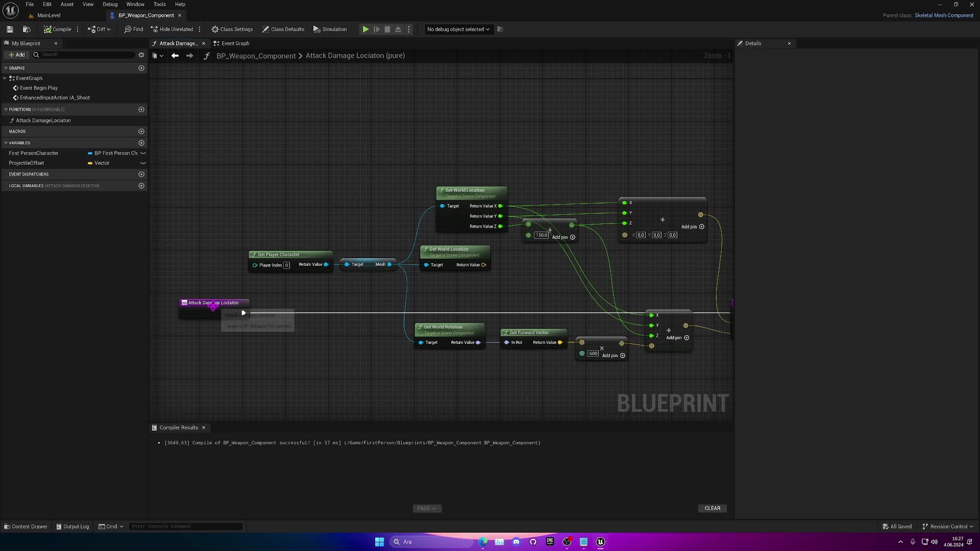Add a new graph with plus icon
This screenshot has width=980, height=551.
tap(141, 68)
